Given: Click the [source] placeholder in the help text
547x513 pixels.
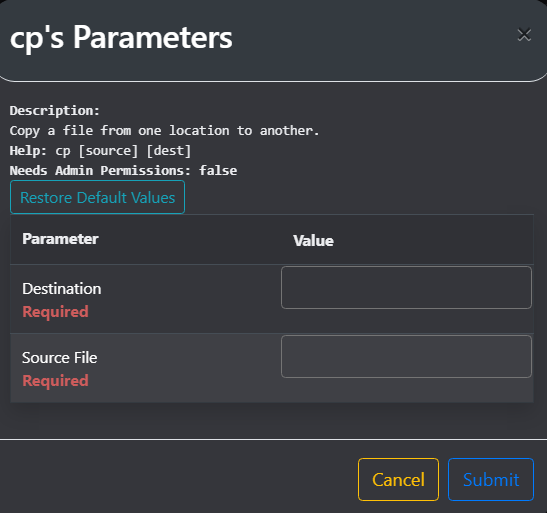Looking at the screenshot, I should (108, 151).
